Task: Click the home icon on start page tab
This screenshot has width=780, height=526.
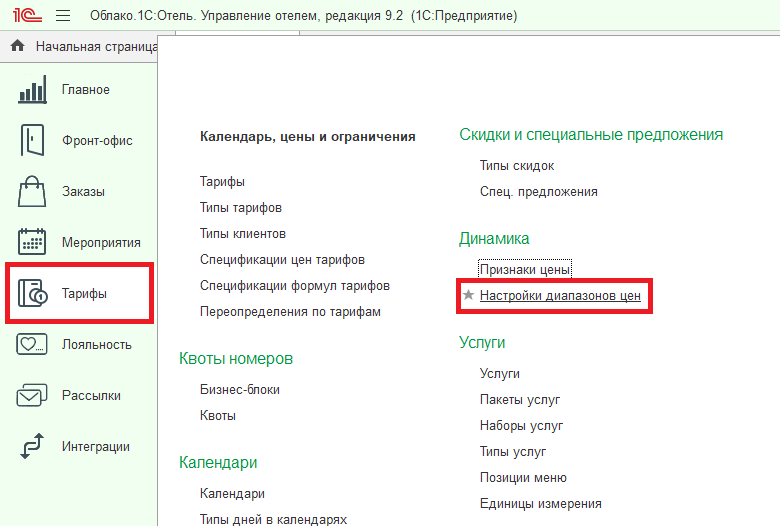Action: [x=17, y=46]
